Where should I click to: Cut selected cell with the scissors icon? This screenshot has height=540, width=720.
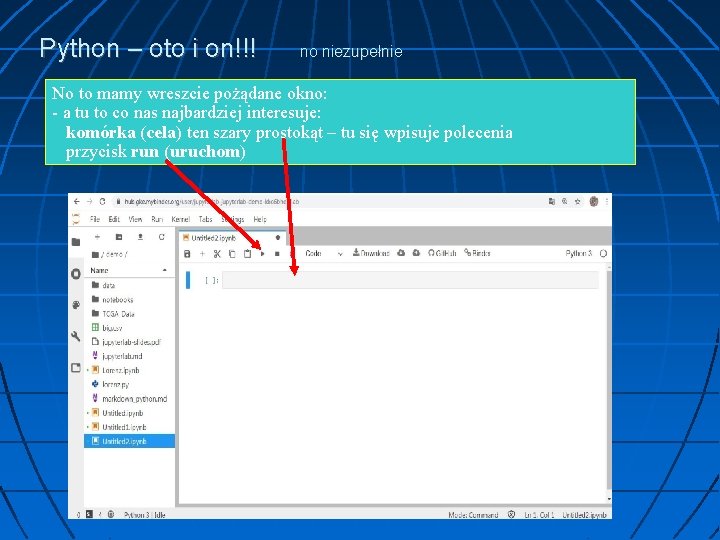click(x=217, y=253)
